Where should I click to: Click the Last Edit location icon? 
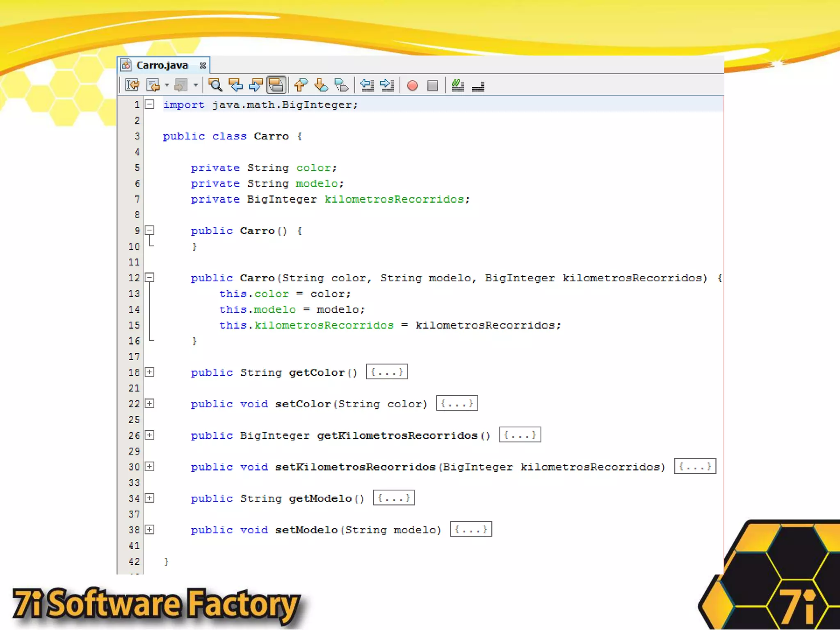point(132,85)
